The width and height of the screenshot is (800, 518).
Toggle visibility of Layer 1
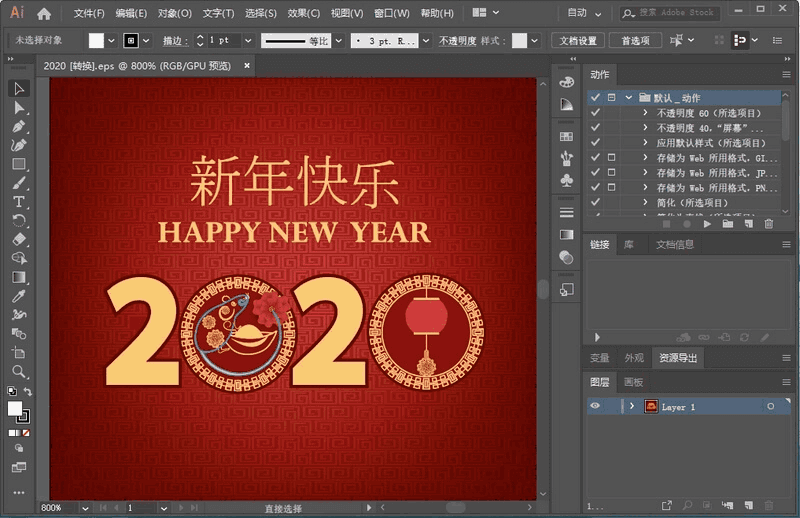point(595,407)
